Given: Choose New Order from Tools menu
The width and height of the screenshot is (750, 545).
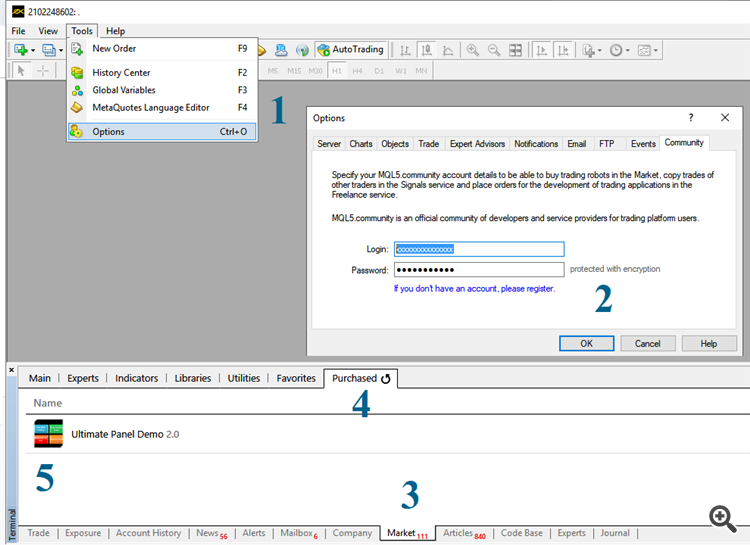Looking at the screenshot, I should pyautogui.click(x=162, y=49).
